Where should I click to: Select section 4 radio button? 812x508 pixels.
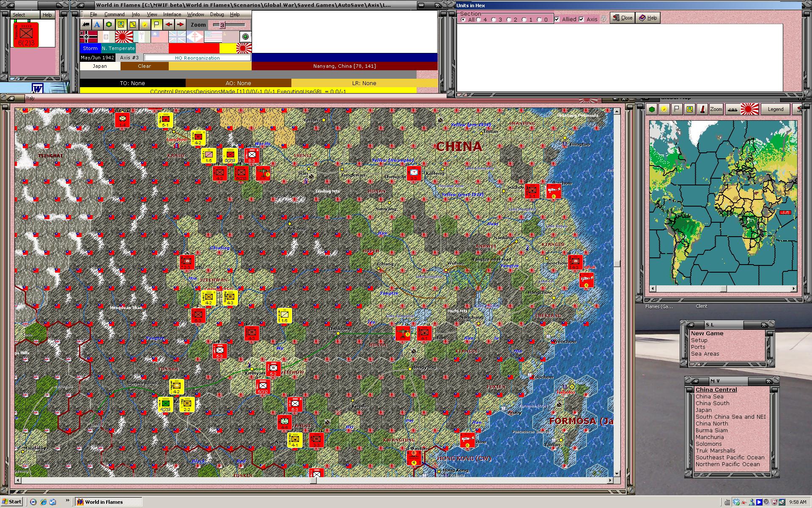coord(478,19)
